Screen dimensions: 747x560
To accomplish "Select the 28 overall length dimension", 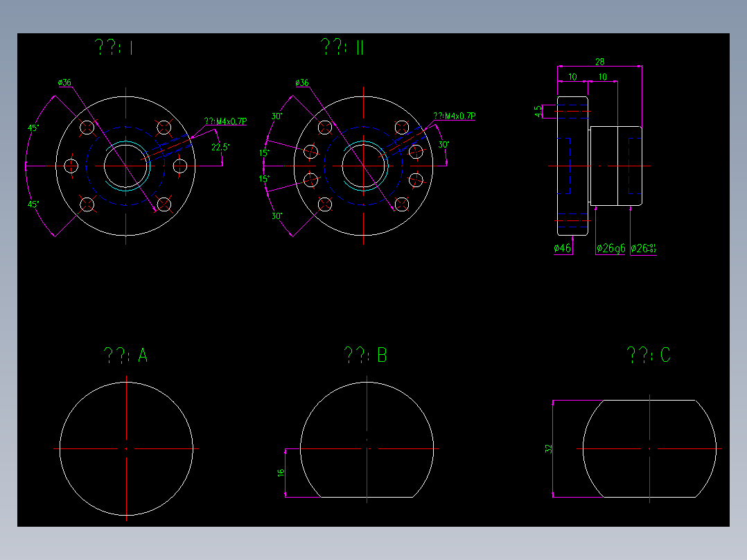I will coord(600,62).
